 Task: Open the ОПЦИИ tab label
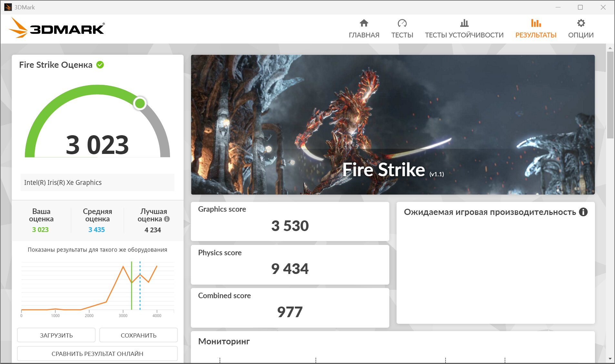point(581,35)
